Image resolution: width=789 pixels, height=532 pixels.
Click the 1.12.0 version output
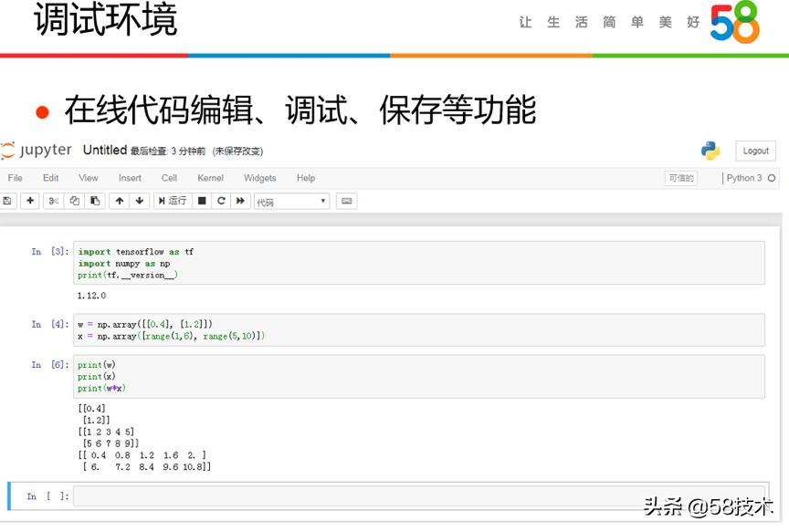(91, 296)
